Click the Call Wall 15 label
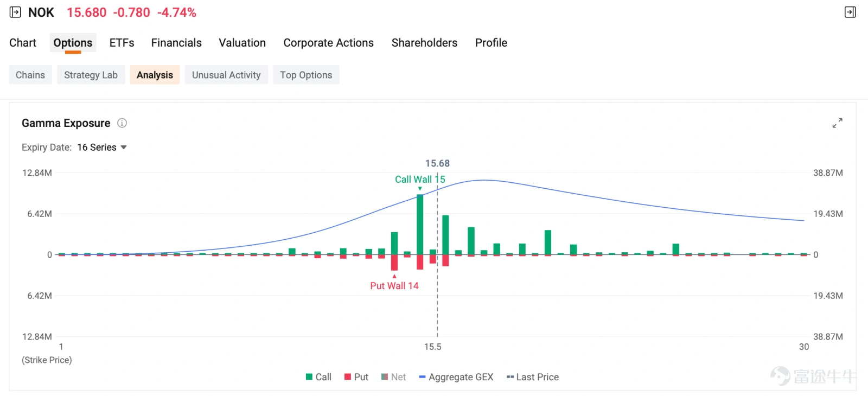 420,180
